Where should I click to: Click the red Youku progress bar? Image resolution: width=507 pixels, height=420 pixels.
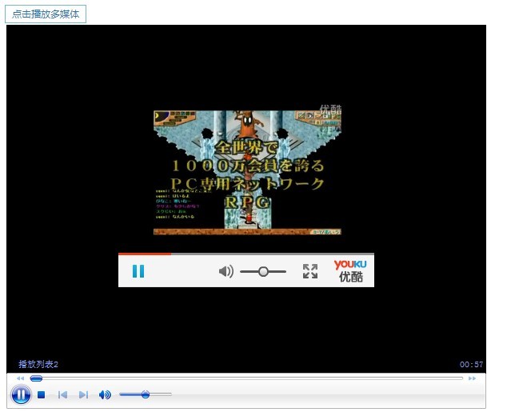tap(145, 254)
